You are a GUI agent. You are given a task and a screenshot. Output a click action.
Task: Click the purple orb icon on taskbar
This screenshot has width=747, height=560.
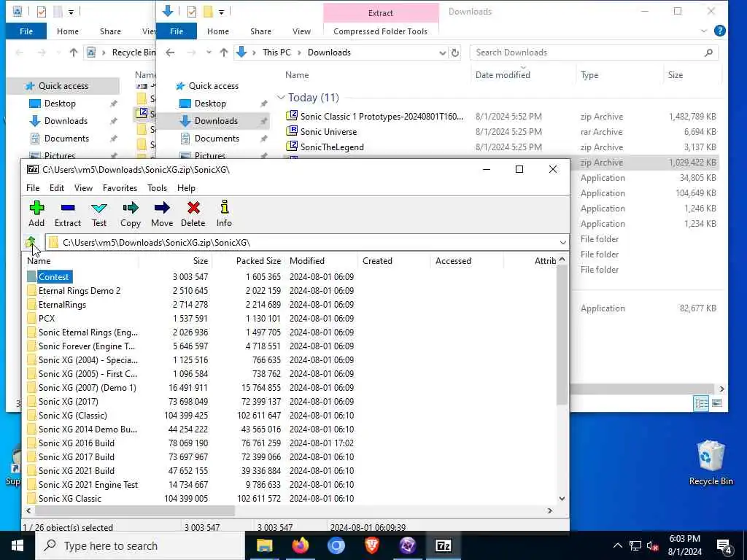tap(408, 545)
